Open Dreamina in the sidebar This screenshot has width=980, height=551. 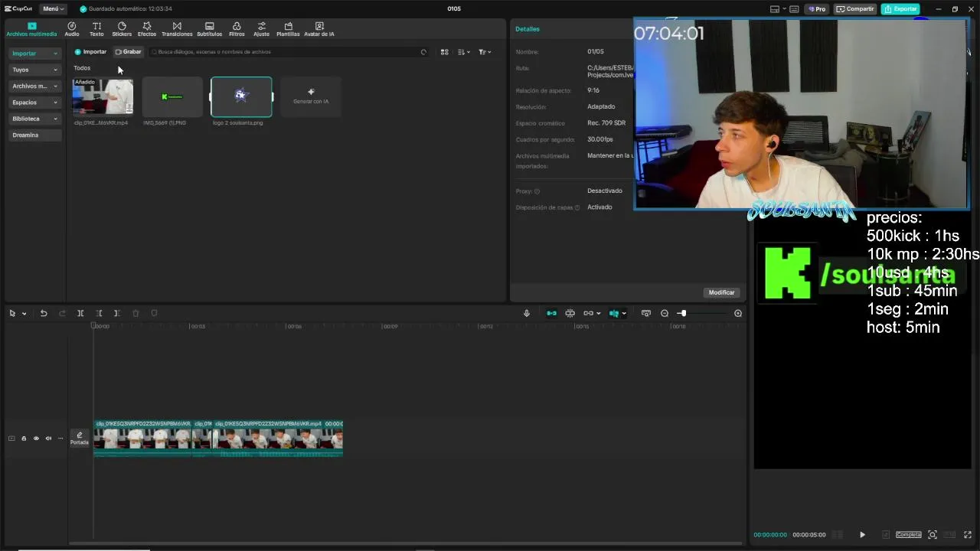[x=34, y=135]
